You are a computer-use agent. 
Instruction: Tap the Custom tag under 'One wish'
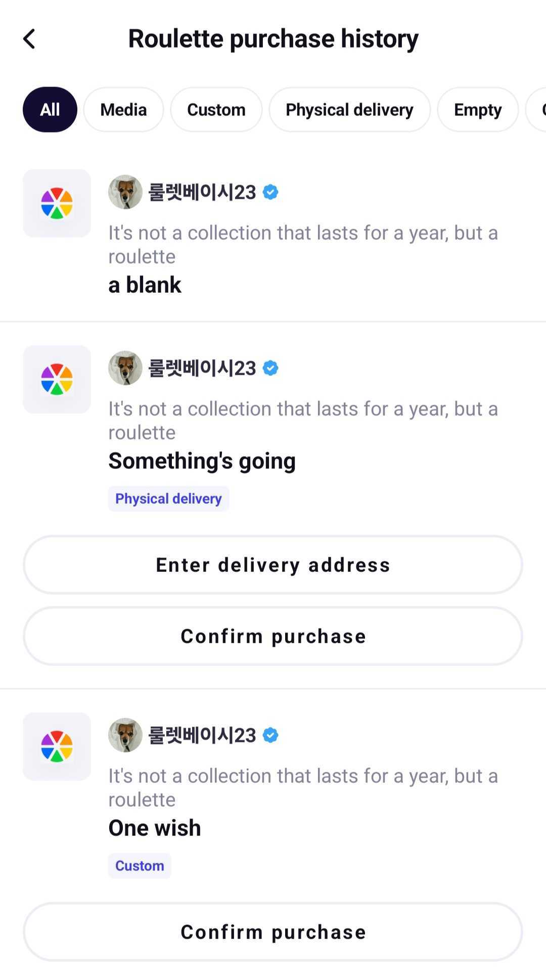click(x=140, y=866)
